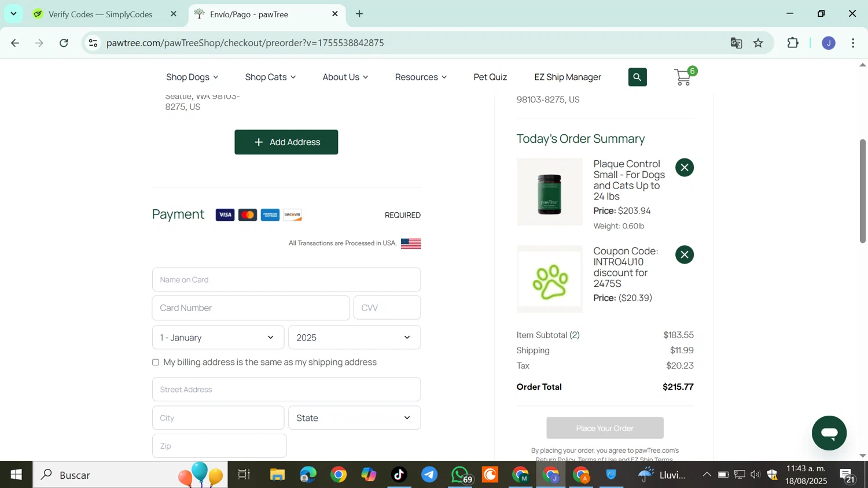Open the billing State dropdown

click(x=355, y=418)
